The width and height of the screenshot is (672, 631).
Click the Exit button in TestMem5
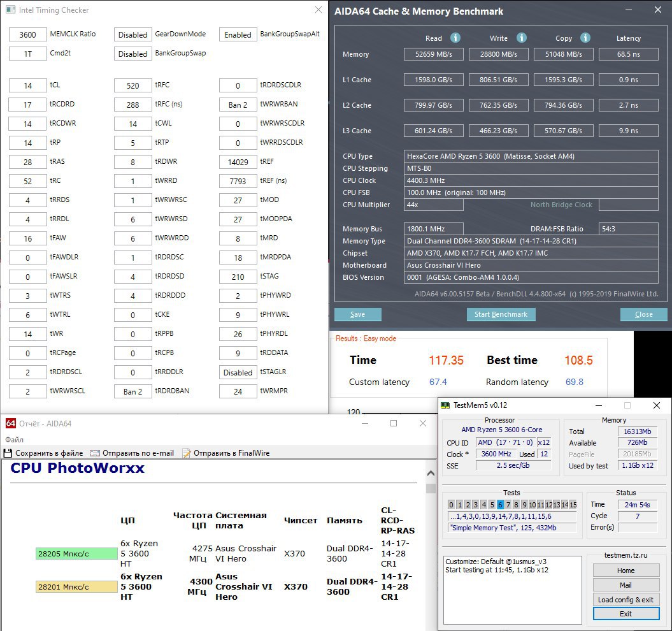coord(626,614)
